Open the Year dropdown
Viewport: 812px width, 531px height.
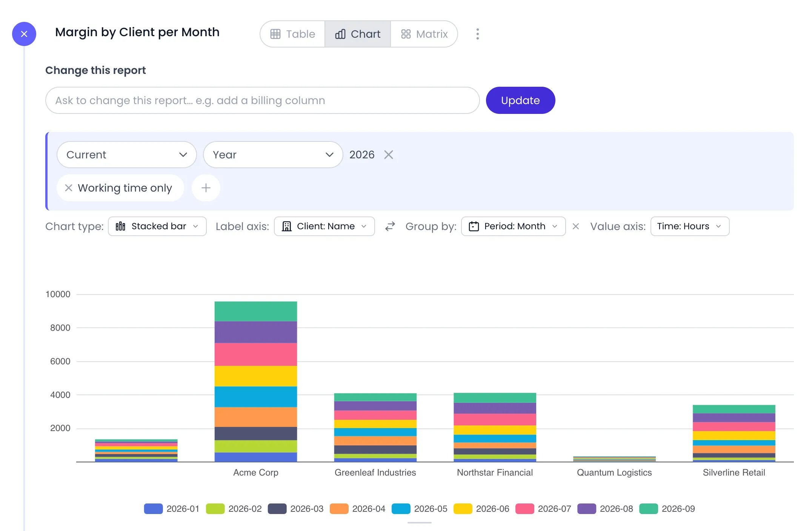[x=273, y=155]
